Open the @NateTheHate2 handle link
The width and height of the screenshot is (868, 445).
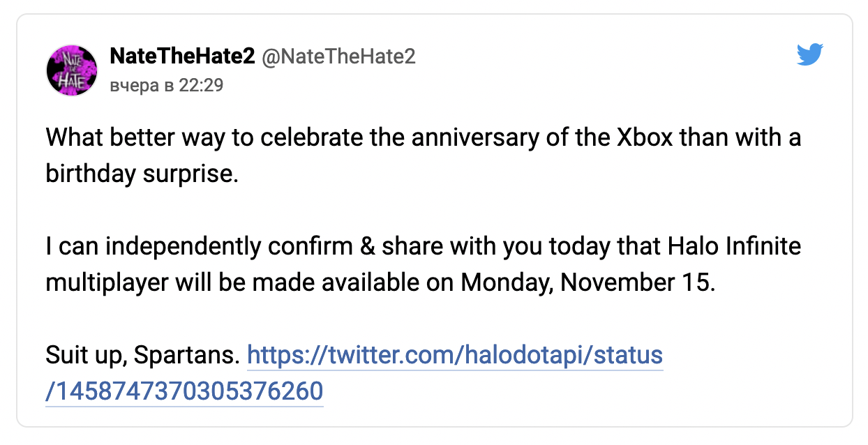(338, 56)
